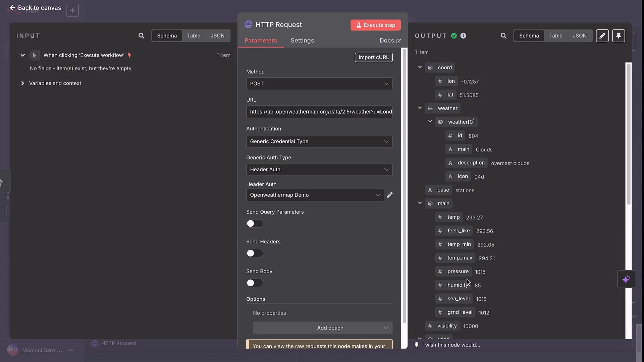Click the MD user avatar
Screen dimensions: 644x362
[x=13, y=350]
